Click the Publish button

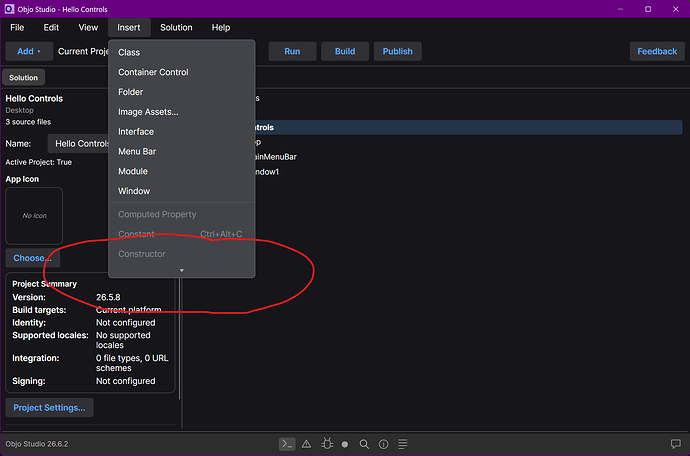point(397,51)
